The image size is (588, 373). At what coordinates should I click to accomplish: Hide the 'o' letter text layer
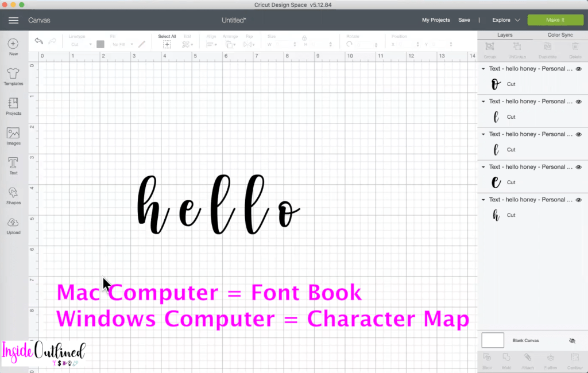pos(579,69)
